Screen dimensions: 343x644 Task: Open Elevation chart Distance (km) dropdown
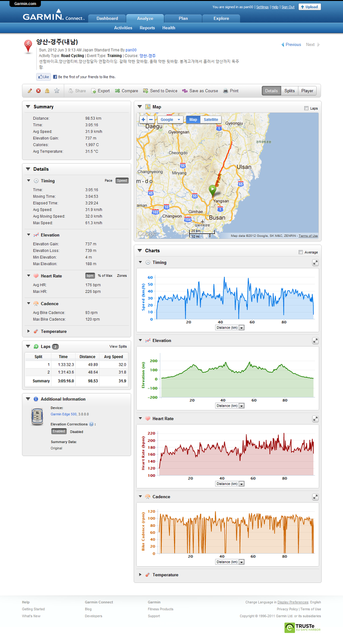point(230,406)
